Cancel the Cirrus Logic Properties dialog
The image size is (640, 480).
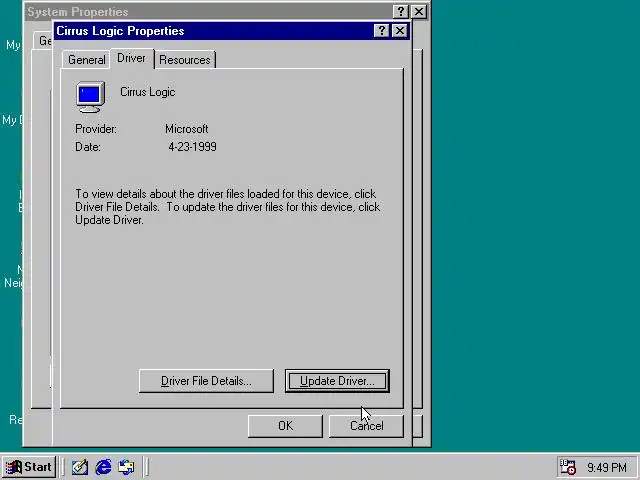[367, 426]
